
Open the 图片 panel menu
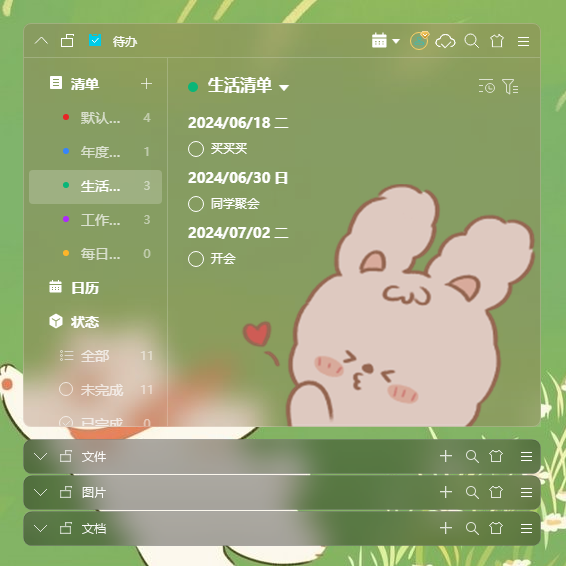526,492
